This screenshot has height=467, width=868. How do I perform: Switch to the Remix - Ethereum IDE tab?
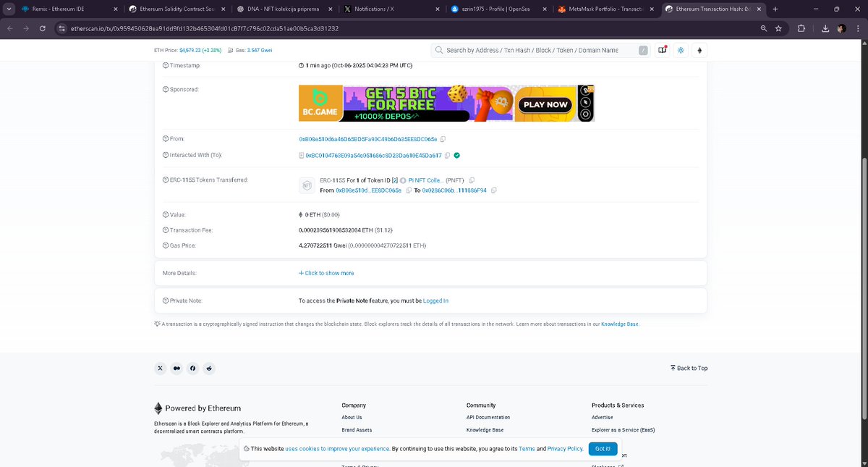(68, 9)
